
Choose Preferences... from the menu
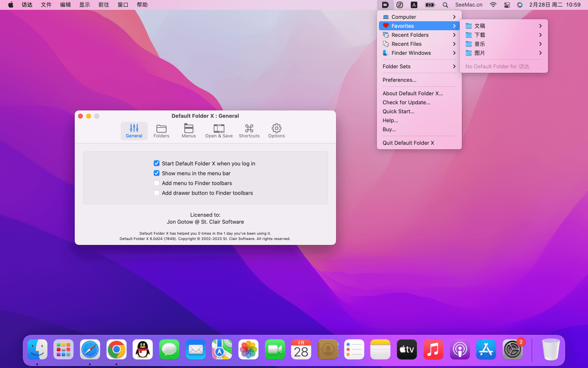click(x=419, y=80)
